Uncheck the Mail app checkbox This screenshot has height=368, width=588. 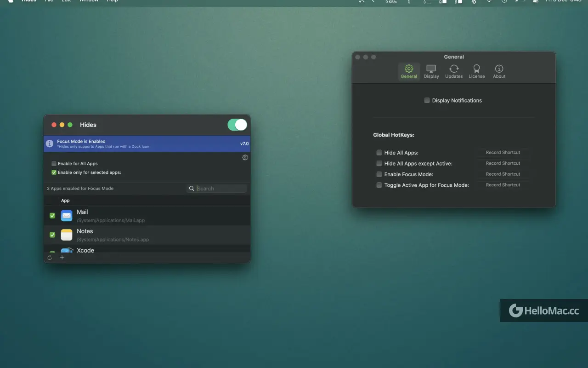52,215
